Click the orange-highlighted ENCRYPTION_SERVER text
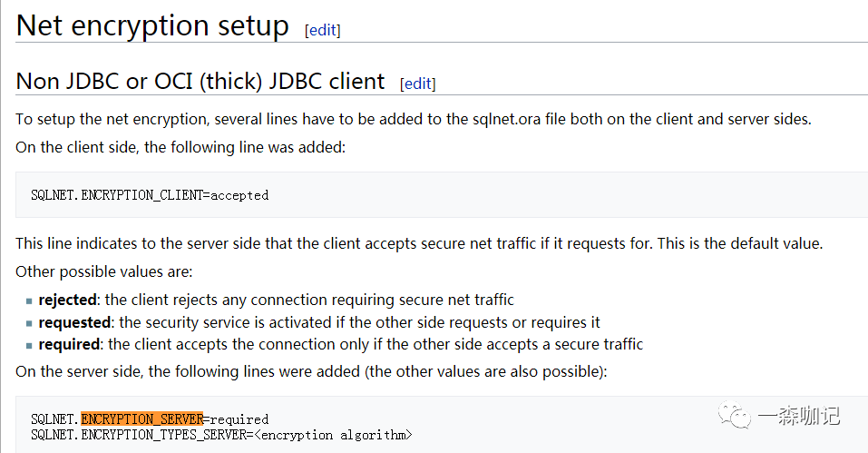Image resolution: width=868 pixels, height=453 pixels. click(141, 419)
